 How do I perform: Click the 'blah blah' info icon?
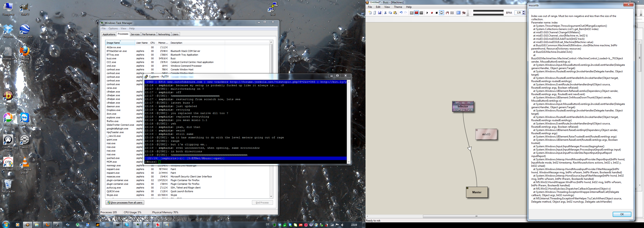pyautogui.click(x=452, y=13)
